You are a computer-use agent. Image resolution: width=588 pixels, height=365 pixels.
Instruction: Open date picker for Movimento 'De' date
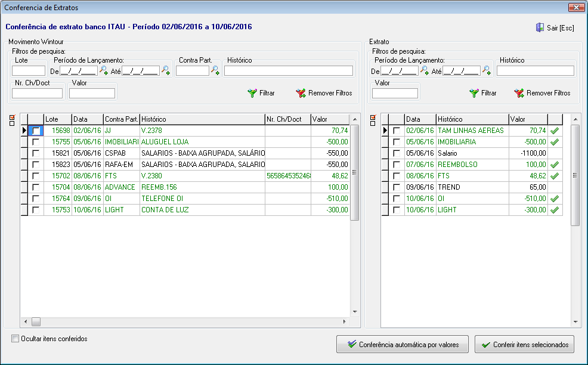pyautogui.click(x=104, y=70)
